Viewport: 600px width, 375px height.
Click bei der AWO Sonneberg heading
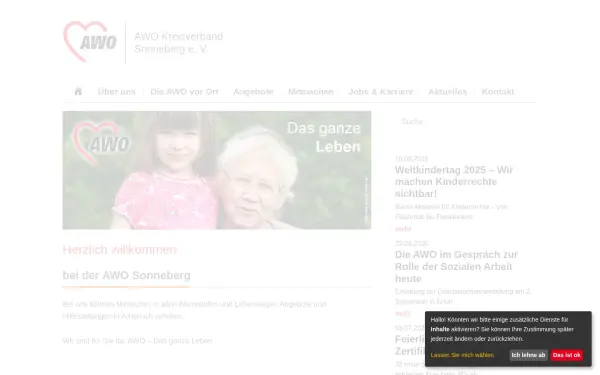(127, 275)
